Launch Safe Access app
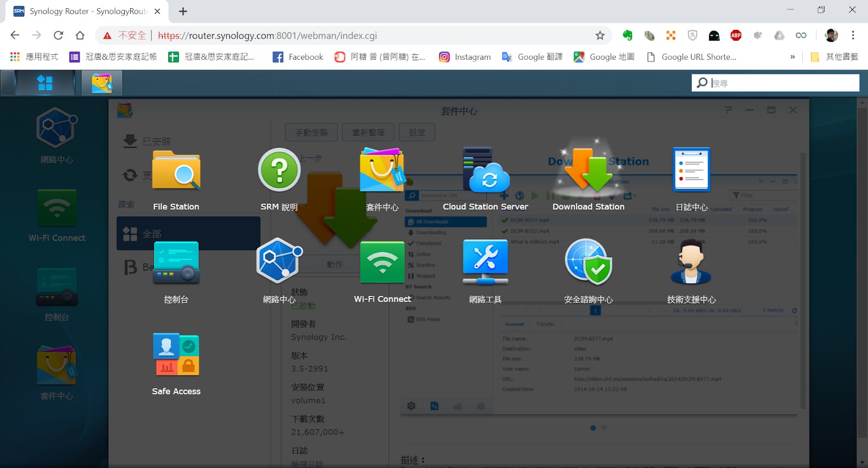This screenshot has height=468, width=868. (x=176, y=365)
